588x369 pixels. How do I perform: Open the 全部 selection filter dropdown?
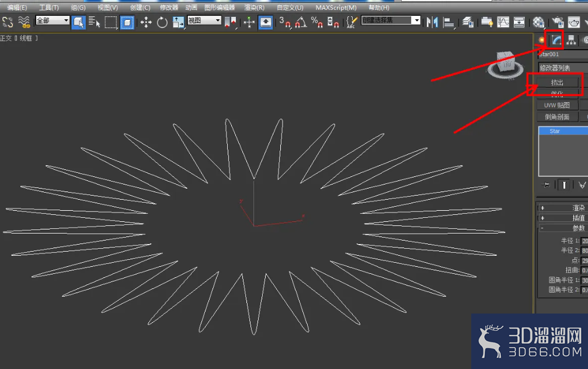(53, 20)
